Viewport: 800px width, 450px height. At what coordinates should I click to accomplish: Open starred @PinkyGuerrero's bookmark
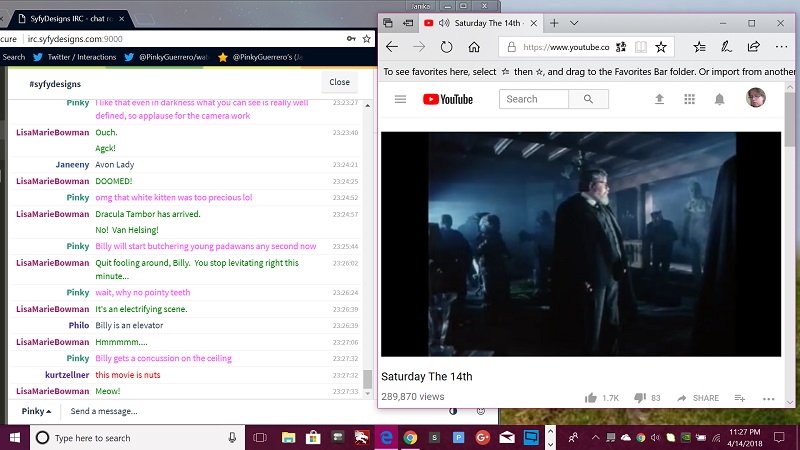(x=260, y=57)
